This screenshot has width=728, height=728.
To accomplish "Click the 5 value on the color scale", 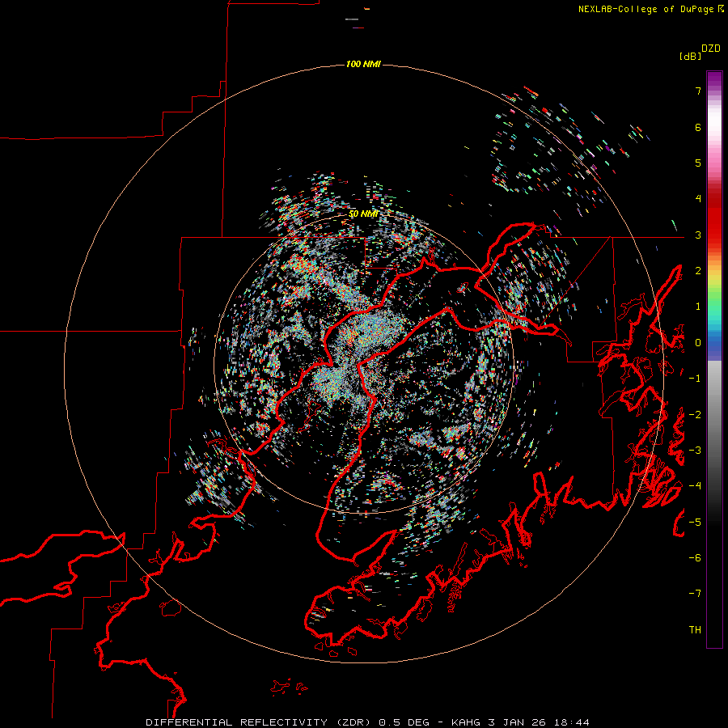I will [x=698, y=163].
